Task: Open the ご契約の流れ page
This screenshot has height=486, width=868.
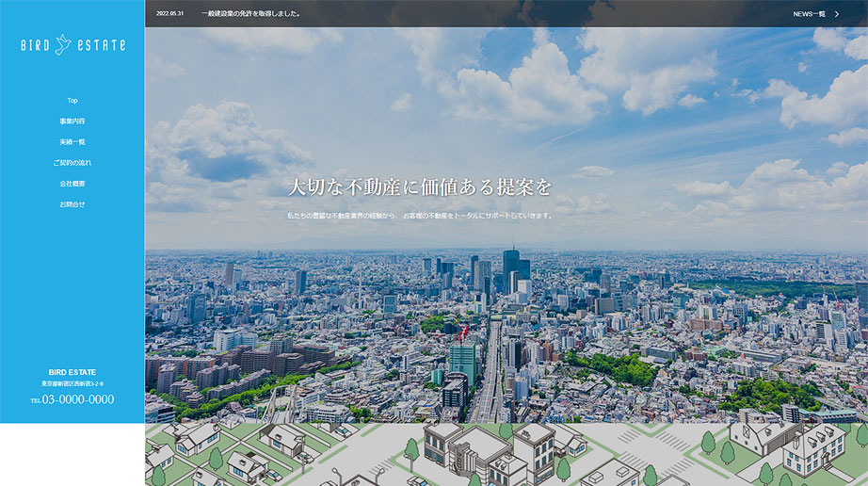Action: (x=72, y=163)
